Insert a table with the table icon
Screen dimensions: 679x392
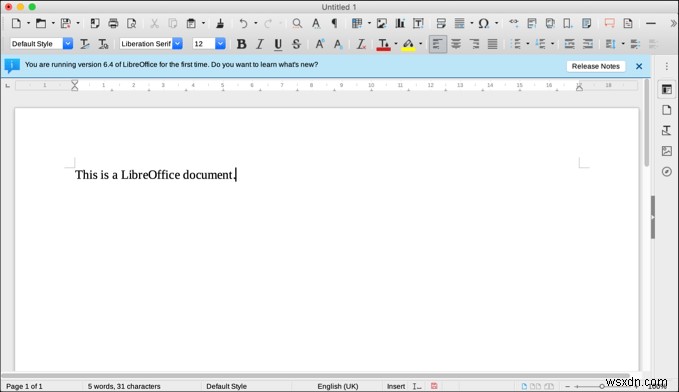(x=357, y=23)
